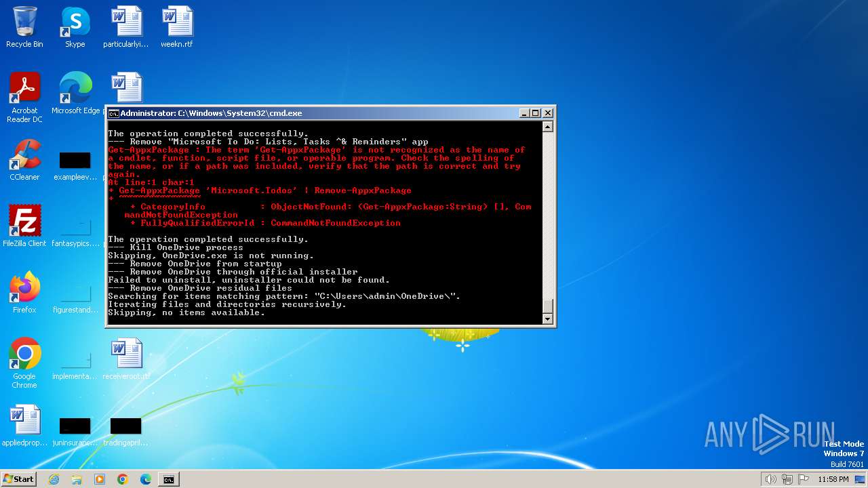The image size is (868, 488).
Task: Show the taskbar clock at 11:58 PM
Action: coord(833,479)
